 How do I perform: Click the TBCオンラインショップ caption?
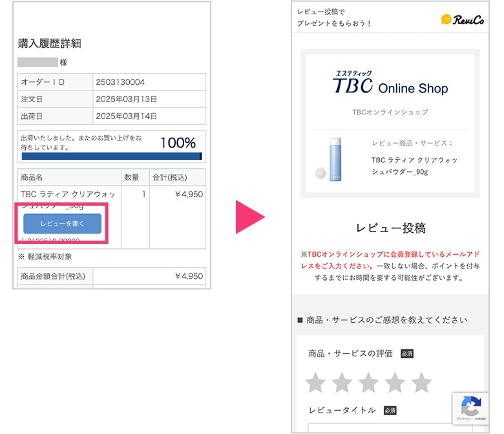390,113
